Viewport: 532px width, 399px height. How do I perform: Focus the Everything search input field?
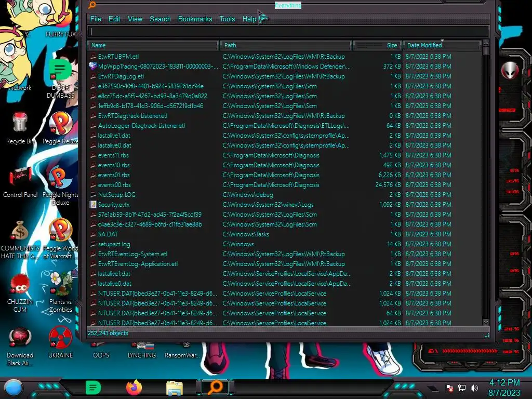[x=288, y=32]
